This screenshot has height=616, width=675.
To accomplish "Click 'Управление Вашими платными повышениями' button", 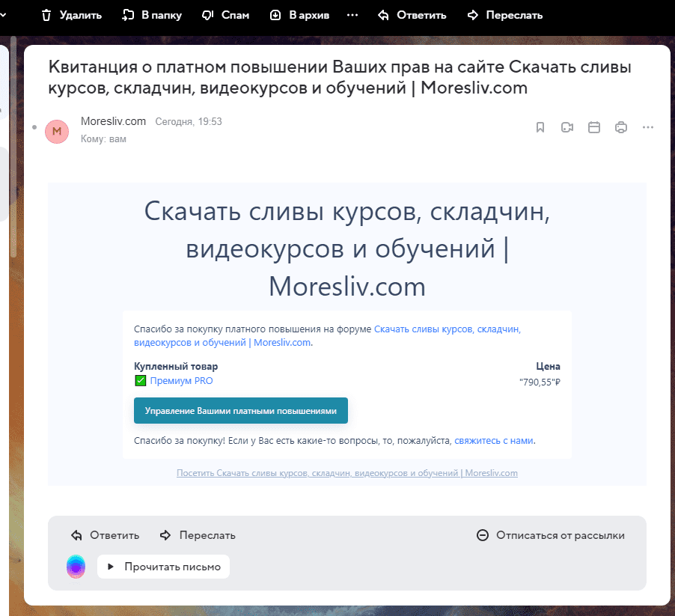I will tap(240, 411).
